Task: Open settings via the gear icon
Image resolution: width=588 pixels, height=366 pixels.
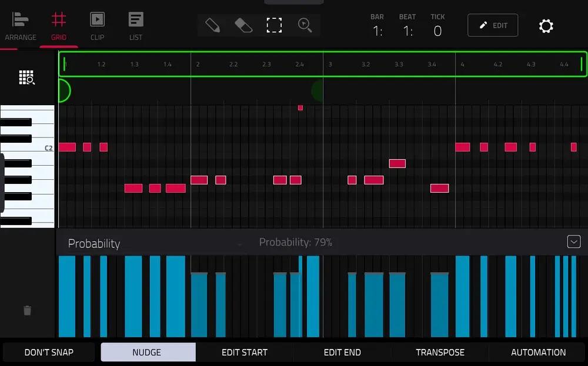Action: 546,26
